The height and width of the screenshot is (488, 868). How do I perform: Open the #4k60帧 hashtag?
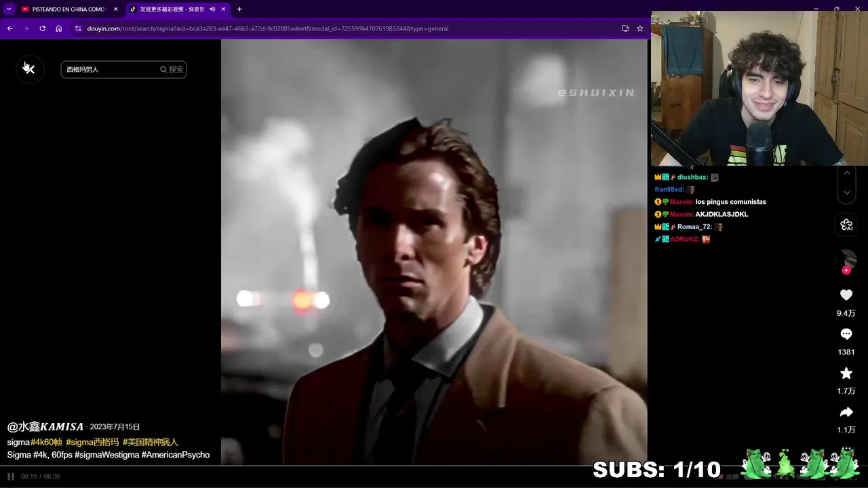coord(46,442)
